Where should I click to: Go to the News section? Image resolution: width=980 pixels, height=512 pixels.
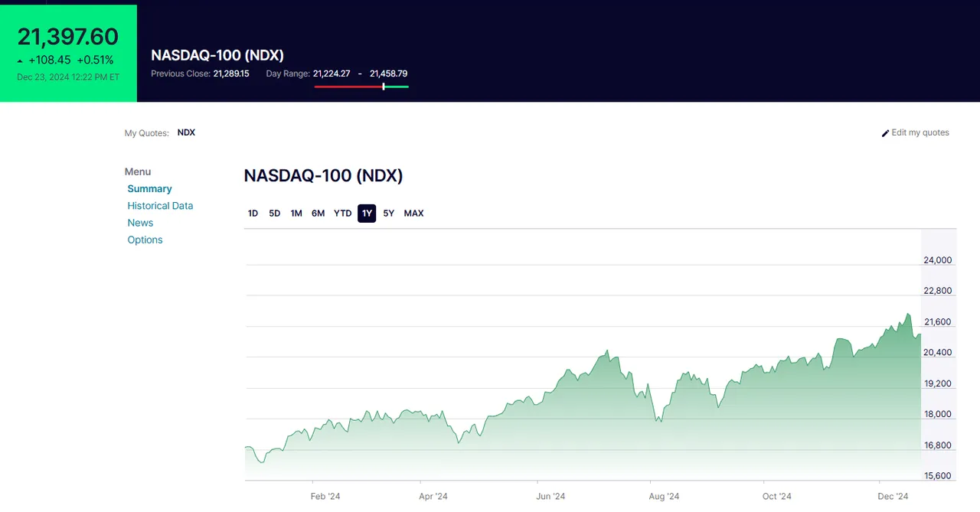tap(140, 223)
